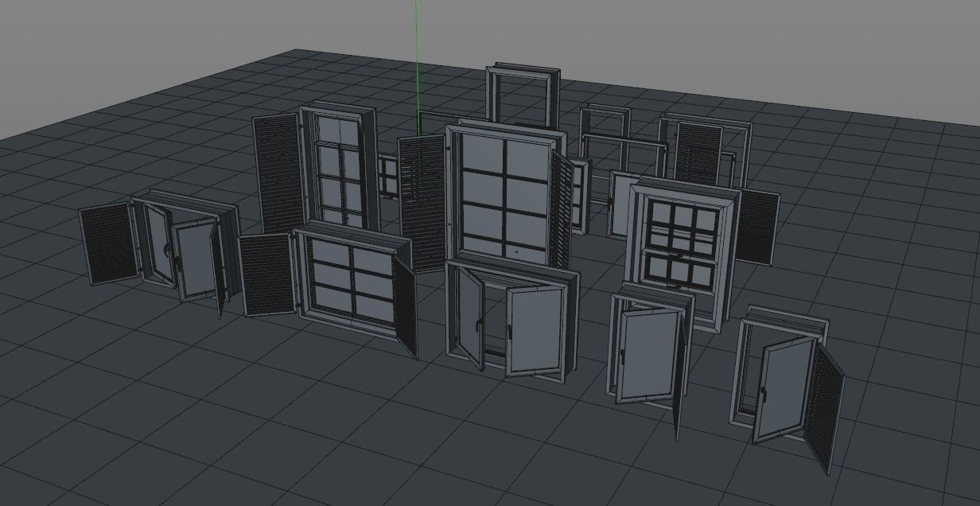Image resolution: width=980 pixels, height=506 pixels.
Task: Select the tallest empty window frame at back
Action: tap(523, 95)
